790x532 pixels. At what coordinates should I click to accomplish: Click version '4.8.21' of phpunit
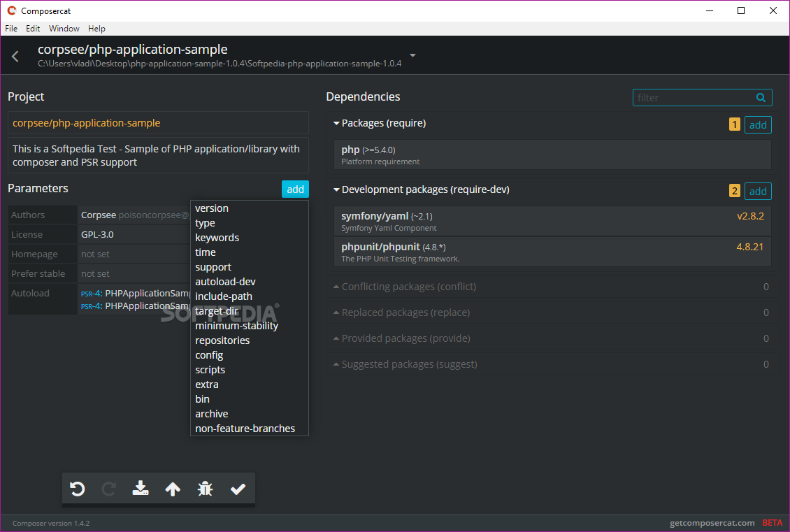click(749, 247)
